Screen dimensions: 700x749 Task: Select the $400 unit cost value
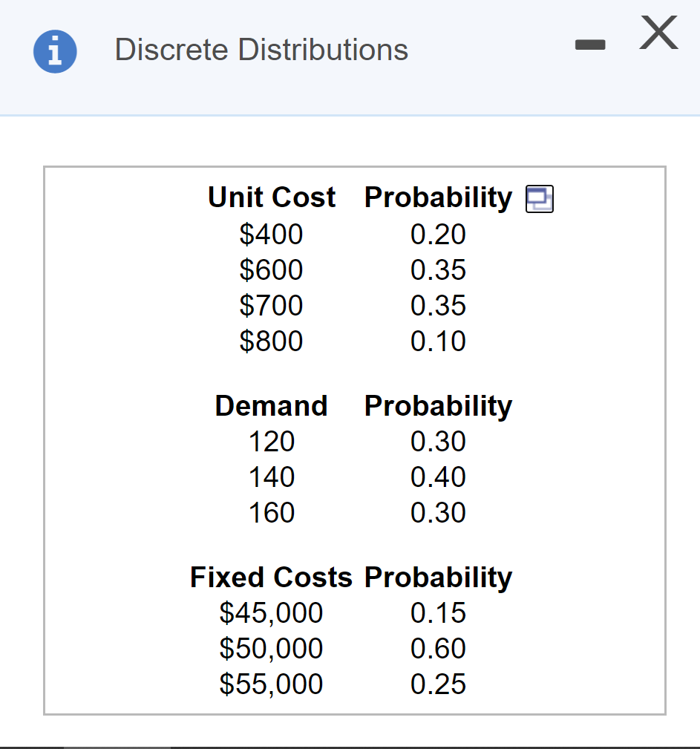(272, 235)
